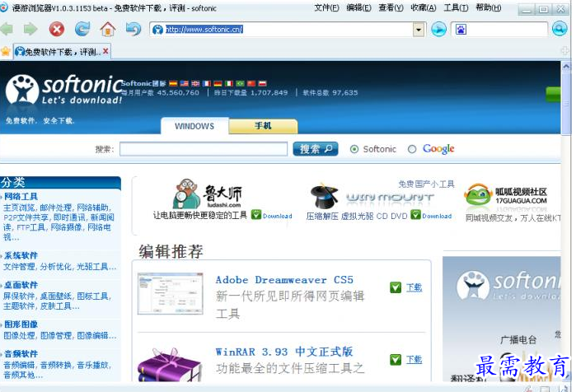Switch to the 手机 tab

coord(263,126)
